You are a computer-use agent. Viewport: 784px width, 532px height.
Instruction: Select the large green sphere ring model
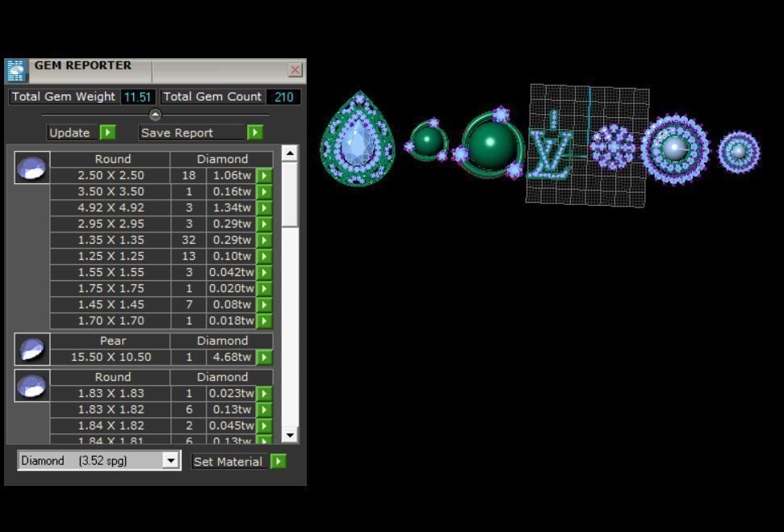point(491,143)
